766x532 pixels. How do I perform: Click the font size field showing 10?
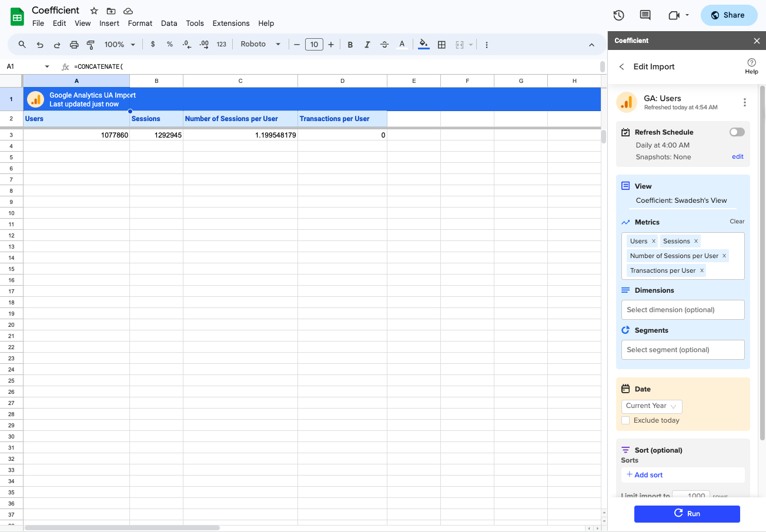pyautogui.click(x=314, y=45)
